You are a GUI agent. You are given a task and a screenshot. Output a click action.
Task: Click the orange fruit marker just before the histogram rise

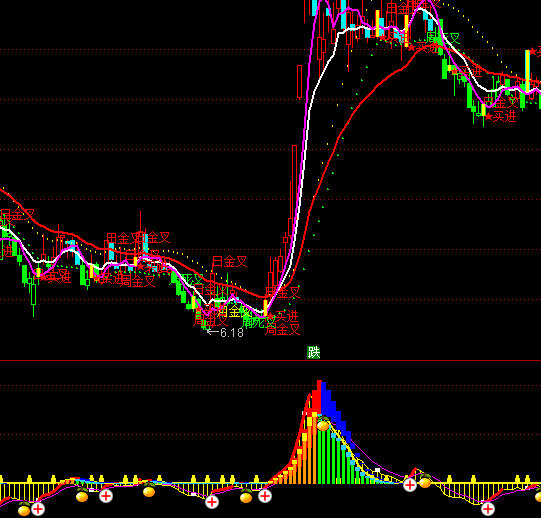point(246,496)
